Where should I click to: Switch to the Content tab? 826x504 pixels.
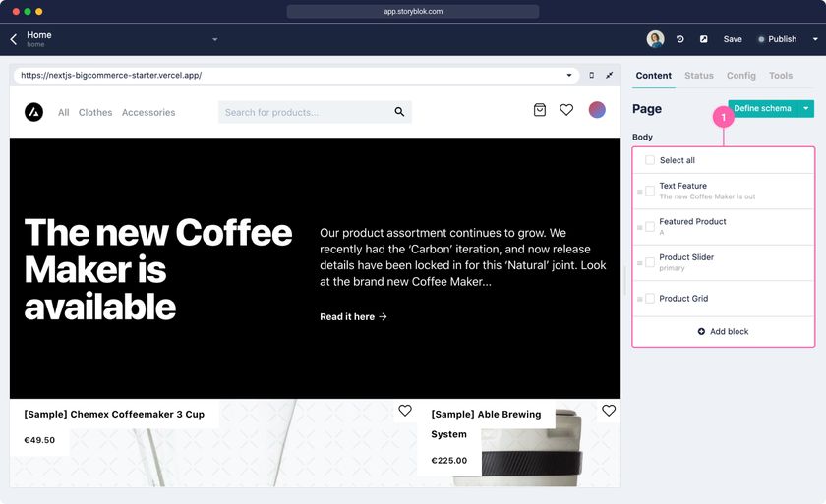coord(653,76)
